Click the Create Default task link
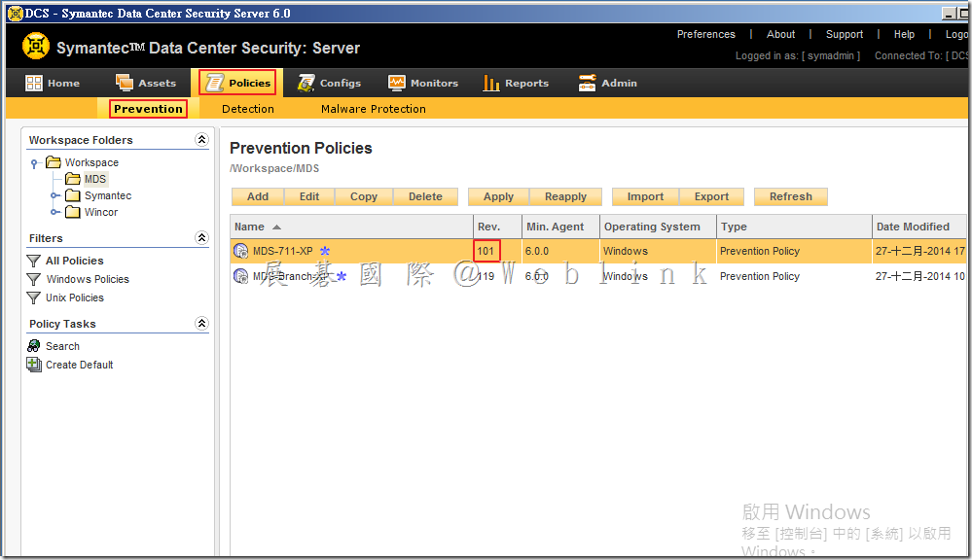Image resolution: width=972 pixels, height=560 pixels. click(x=80, y=365)
